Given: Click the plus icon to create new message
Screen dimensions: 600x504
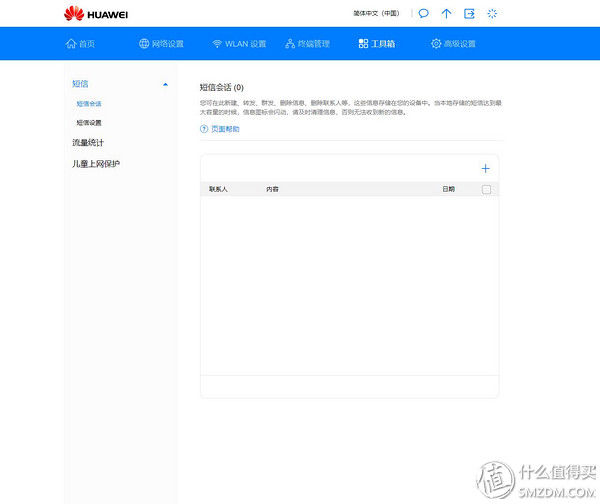Looking at the screenshot, I should [486, 169].
